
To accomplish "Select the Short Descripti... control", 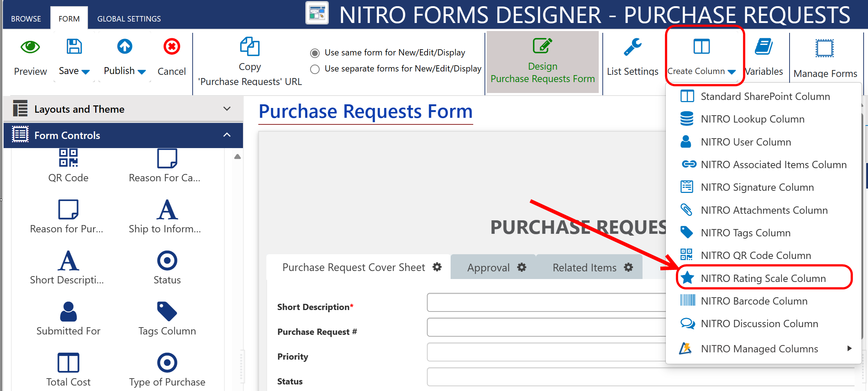I will point(67,268).
